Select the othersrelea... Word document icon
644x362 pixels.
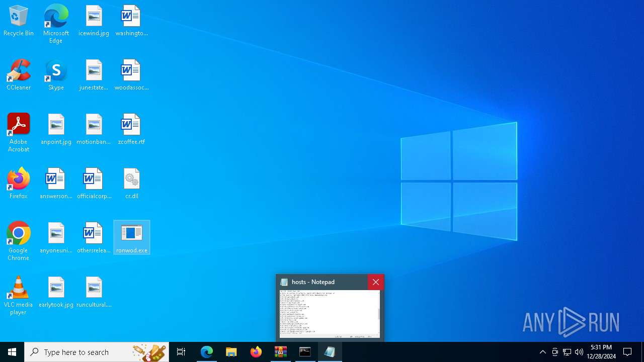tap(94, 238)
